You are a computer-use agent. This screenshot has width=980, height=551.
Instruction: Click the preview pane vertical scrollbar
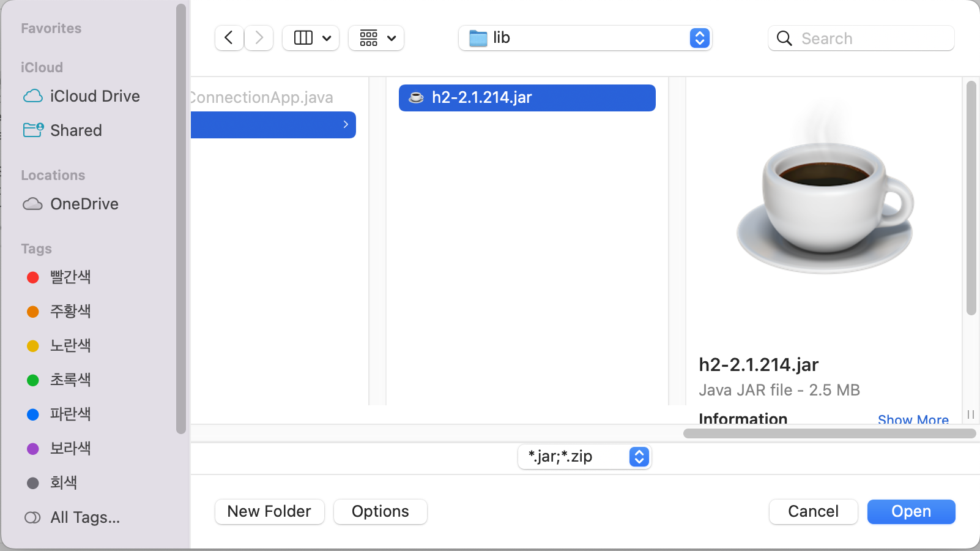(x=971, y=198)
